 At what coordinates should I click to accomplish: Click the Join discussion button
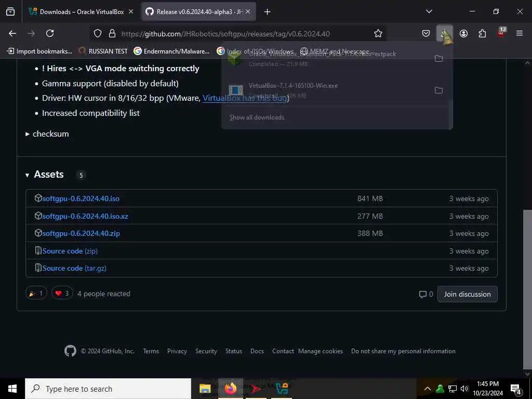click(x=467, y=294)
